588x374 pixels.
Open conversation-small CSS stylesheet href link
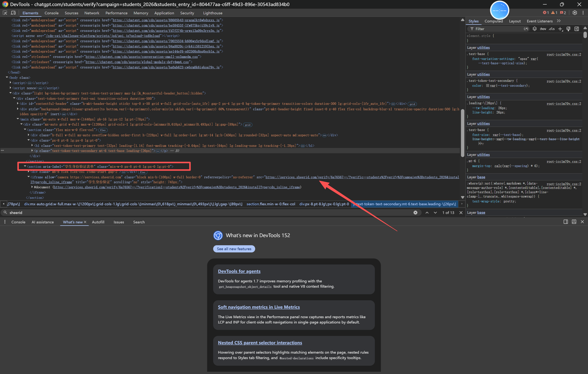pos(142,57)
